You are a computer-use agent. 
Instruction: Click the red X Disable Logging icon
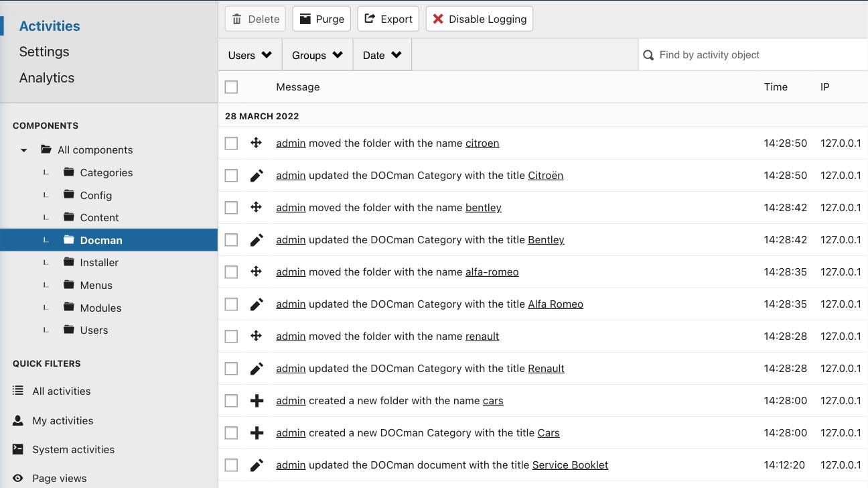[x=438, y=19]
